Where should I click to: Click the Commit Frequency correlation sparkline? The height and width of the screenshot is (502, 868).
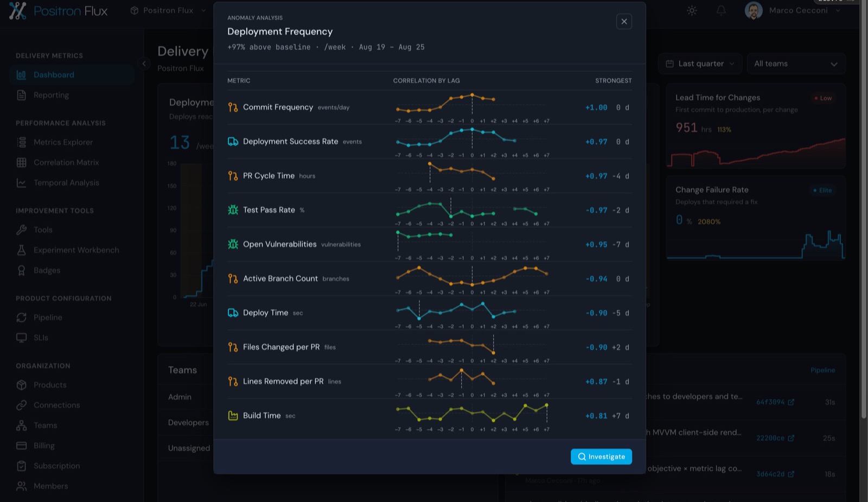(472, 107)
